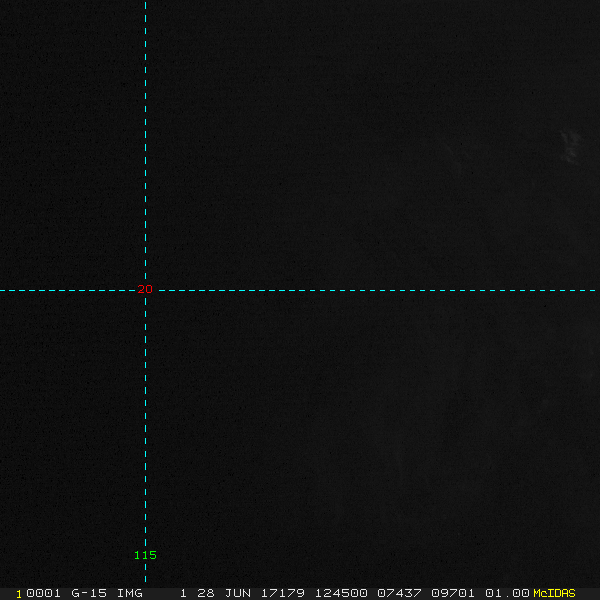
Task: Click the faint cloud patch in the imagery
Action: coord(571,146)
